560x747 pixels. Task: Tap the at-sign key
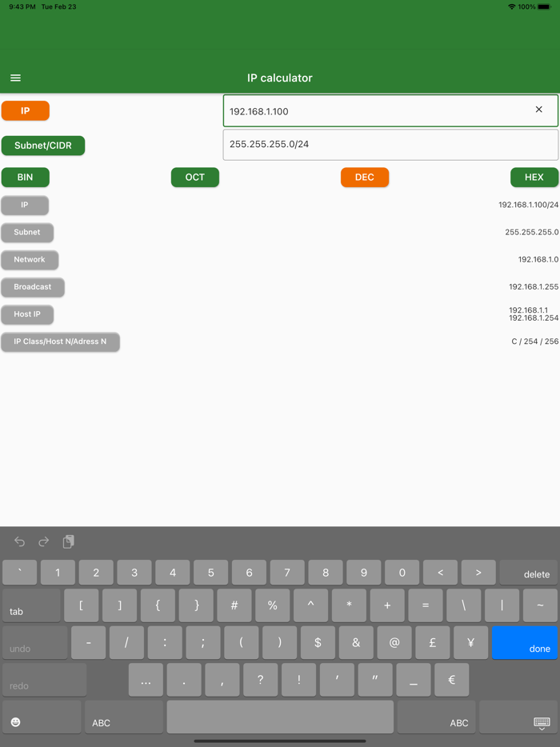coord(394,643)
